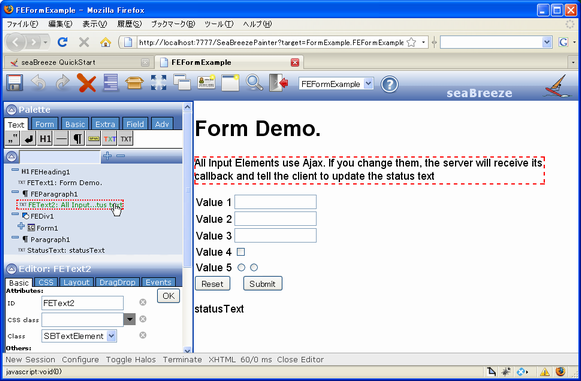Open help with the question mark icon

(389, 85)
